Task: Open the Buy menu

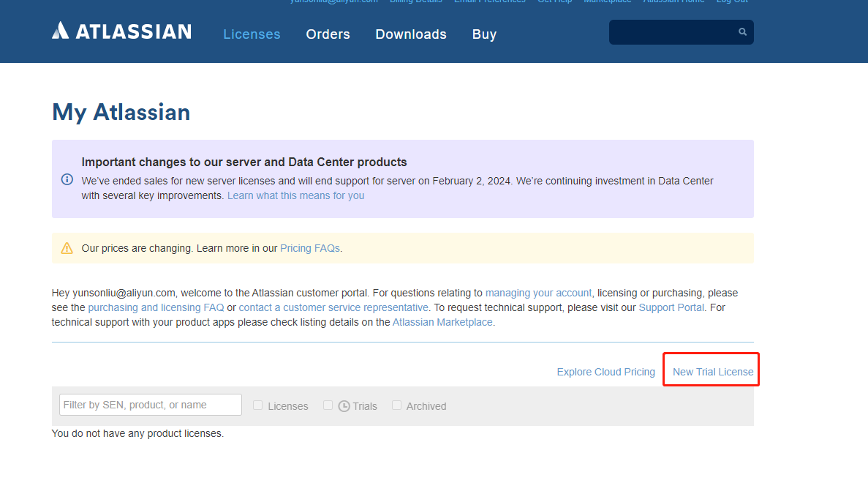Action: click(x=484, y=34)
